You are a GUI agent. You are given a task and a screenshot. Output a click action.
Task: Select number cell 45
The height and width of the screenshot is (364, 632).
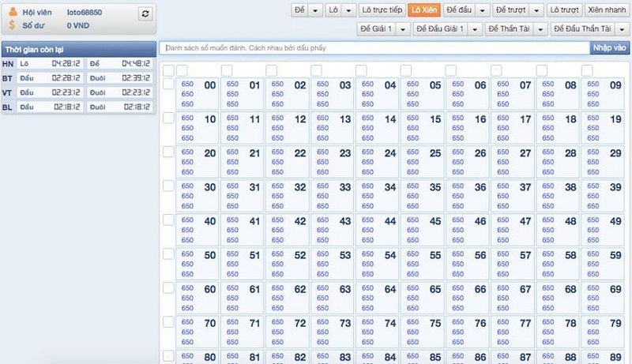click(423, 230)
